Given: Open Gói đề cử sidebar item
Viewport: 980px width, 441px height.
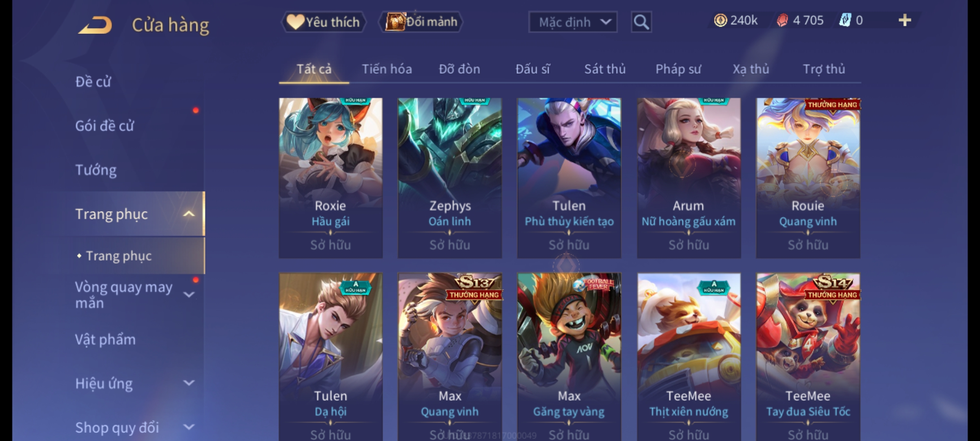Looking at the screenshot, I should (105, 126).
